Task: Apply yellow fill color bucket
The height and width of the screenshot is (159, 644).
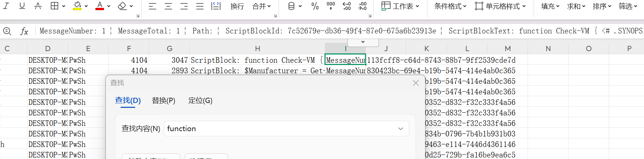Action: click(77, 6)
